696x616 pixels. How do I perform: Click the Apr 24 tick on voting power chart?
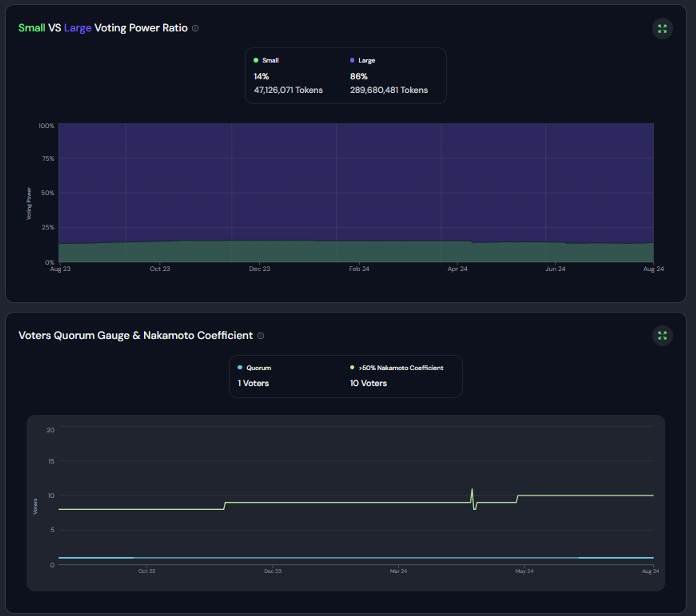[x=458, y=269]
